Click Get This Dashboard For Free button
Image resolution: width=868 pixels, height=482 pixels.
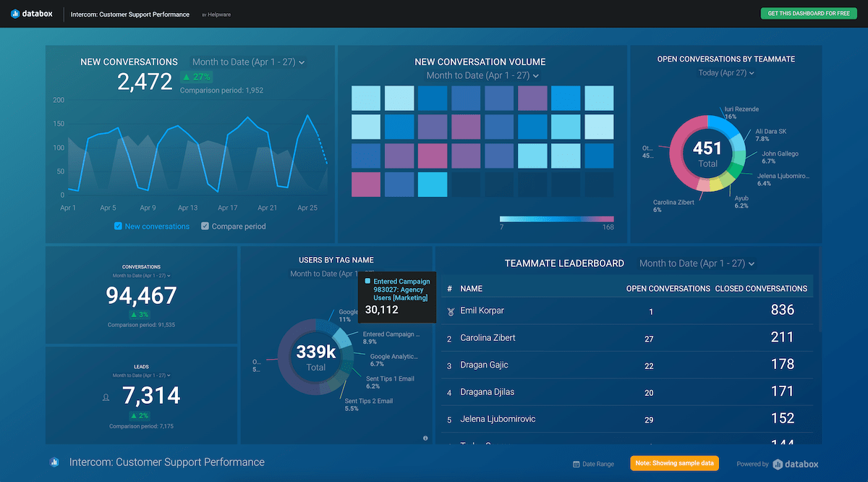point(809,14)
